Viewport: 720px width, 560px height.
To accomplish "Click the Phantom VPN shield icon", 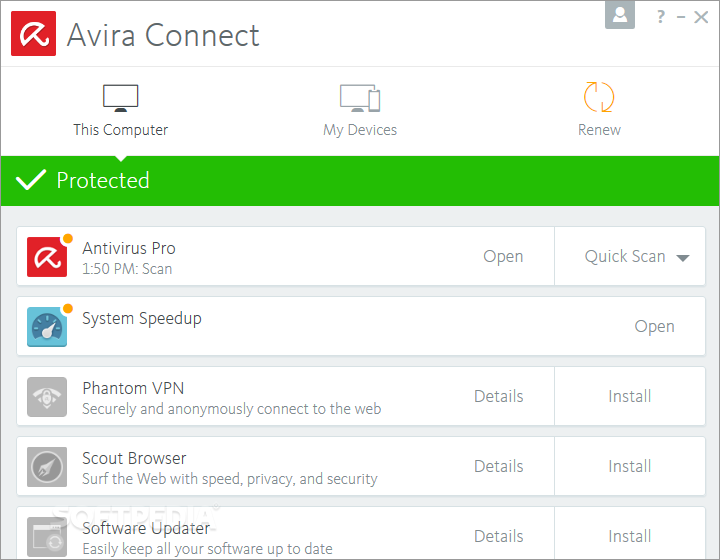I will (47, 397).
